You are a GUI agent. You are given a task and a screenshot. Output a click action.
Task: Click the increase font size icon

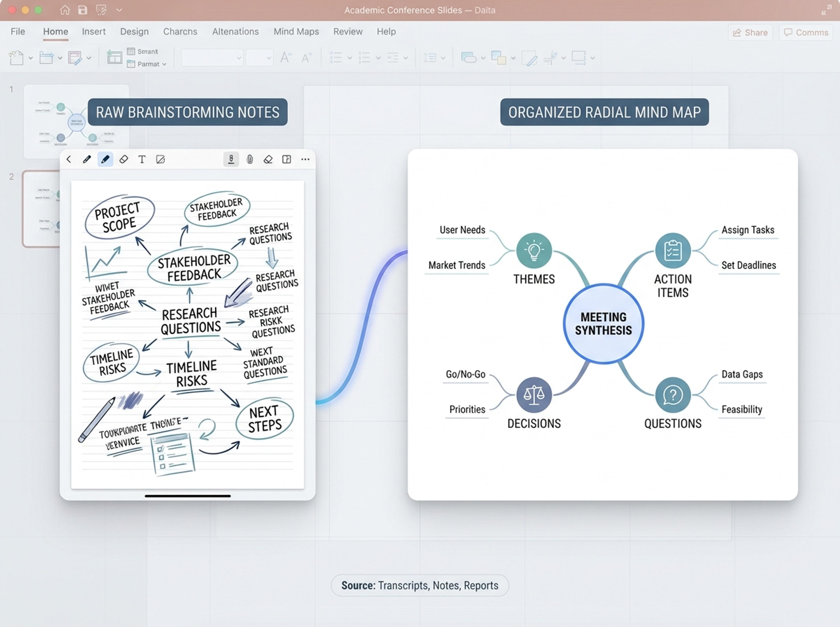286,58
